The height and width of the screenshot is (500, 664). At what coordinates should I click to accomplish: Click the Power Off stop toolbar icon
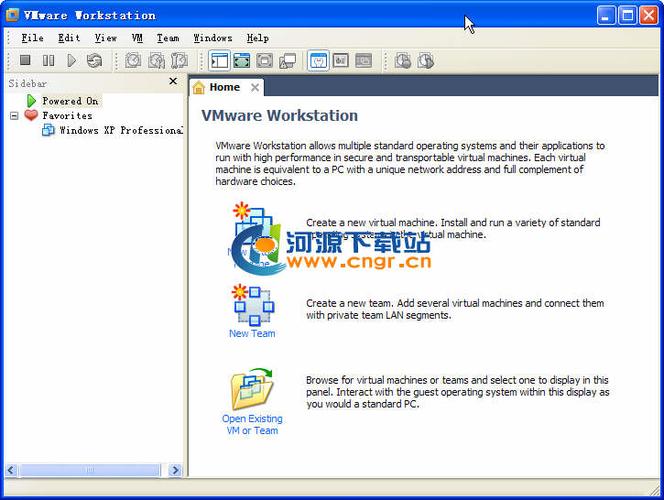tap(25, 60)
